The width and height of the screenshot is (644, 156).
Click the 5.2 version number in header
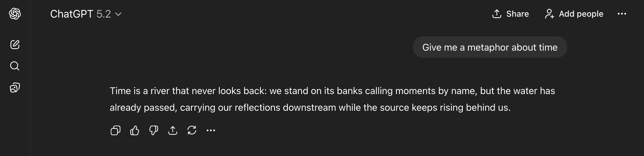[x=104, y=14]
